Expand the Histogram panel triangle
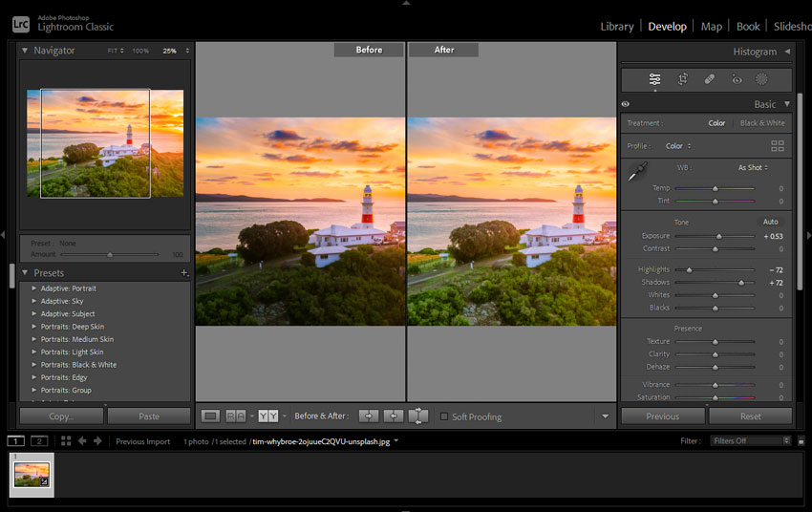Screen dimensions: 812x512 click(787, 52)
